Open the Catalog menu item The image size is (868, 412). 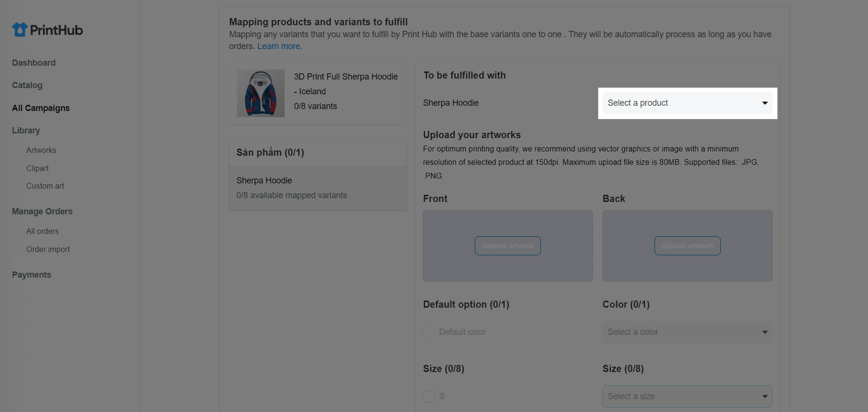(x=27, y=85)
